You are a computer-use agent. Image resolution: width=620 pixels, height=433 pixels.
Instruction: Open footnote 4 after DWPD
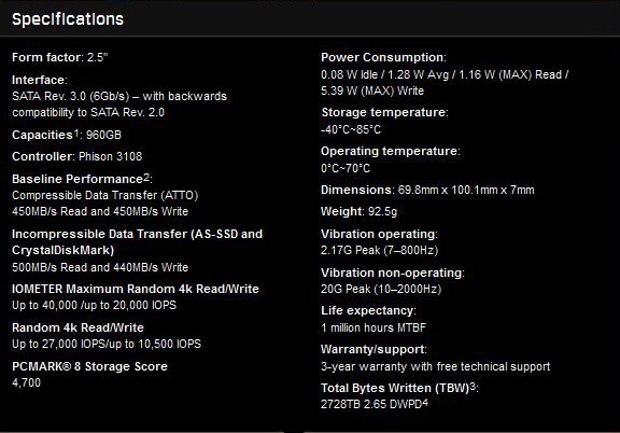pyautogui.click(x=425, y=402)
